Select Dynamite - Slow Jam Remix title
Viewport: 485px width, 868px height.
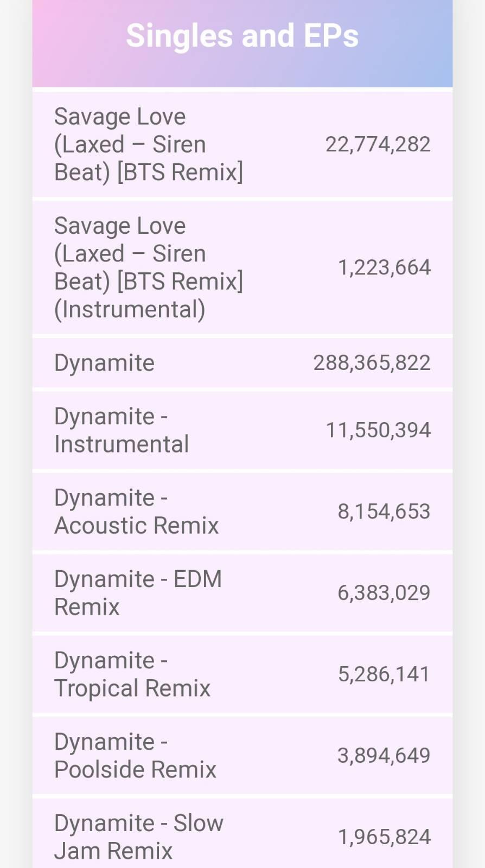click(x=138, y=837)
